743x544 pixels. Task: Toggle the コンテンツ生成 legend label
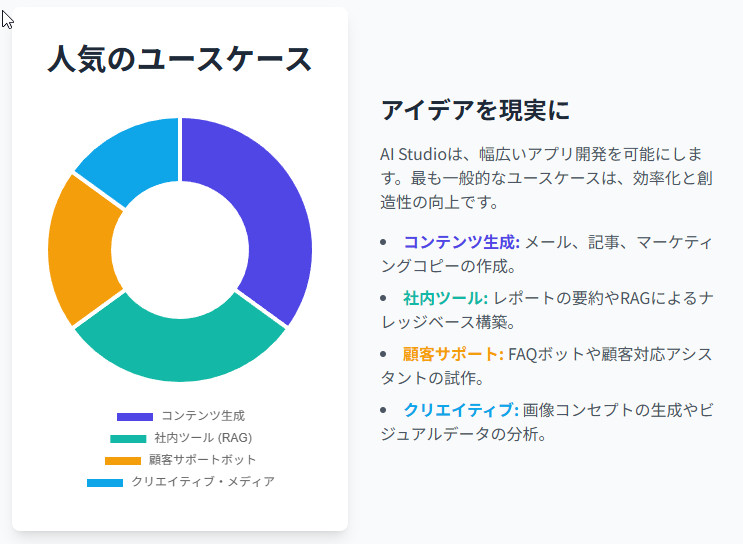(x=203, y=416)
